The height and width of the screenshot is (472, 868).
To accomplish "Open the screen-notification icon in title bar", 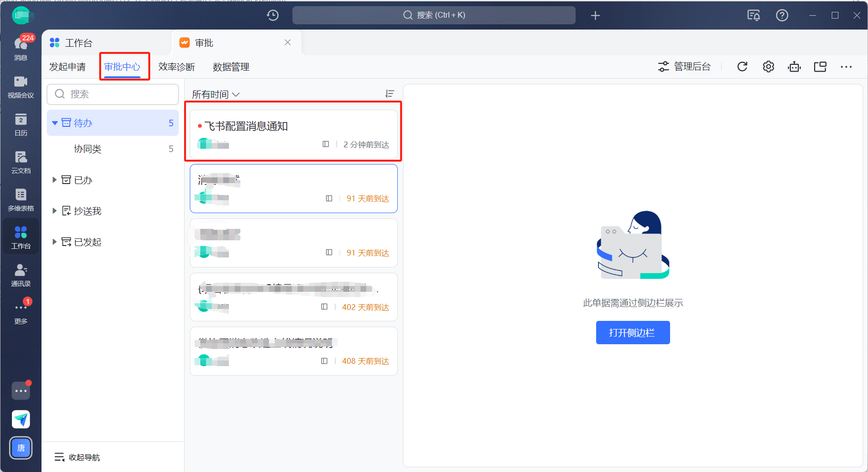I will coord(754,15).
